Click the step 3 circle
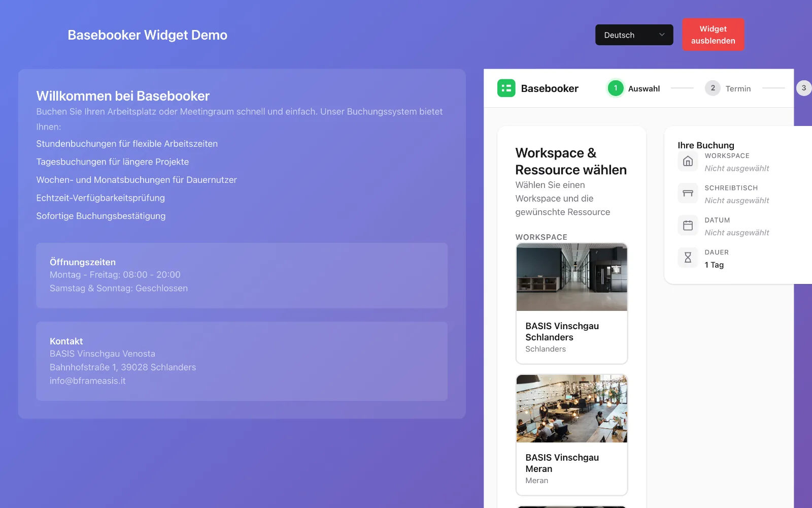This screenshot has width=812, height=508. 803,88
